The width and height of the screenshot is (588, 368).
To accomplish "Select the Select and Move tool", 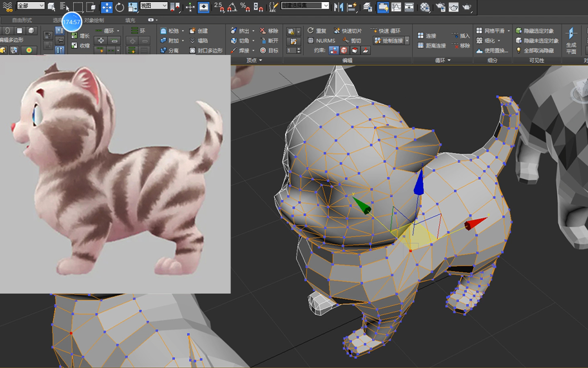I will point(106,7).
